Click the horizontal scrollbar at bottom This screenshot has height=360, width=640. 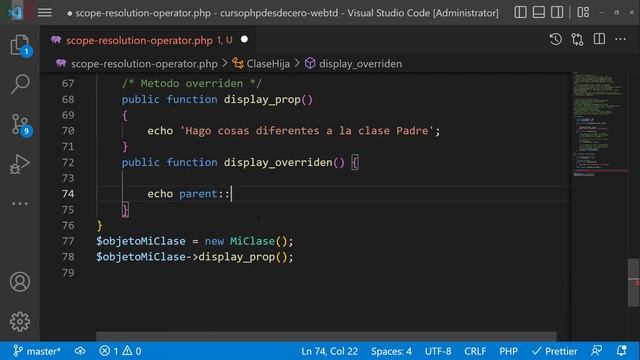coord(326,336)
